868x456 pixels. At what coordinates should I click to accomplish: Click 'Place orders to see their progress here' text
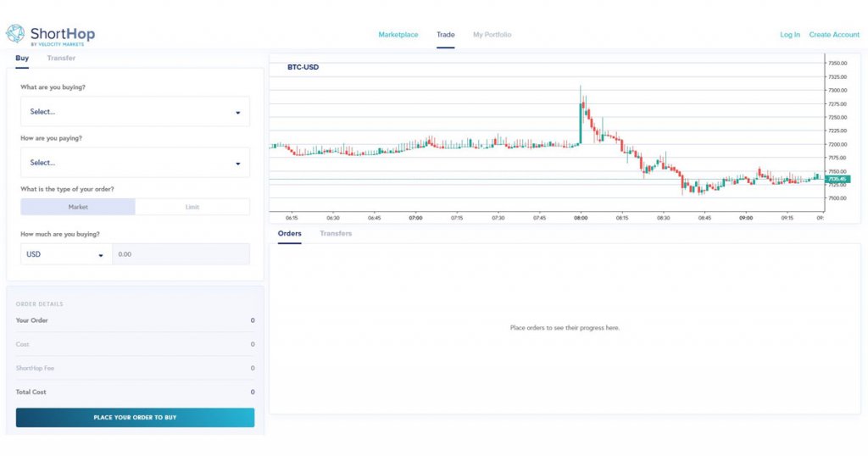click(x=565, y=328)
